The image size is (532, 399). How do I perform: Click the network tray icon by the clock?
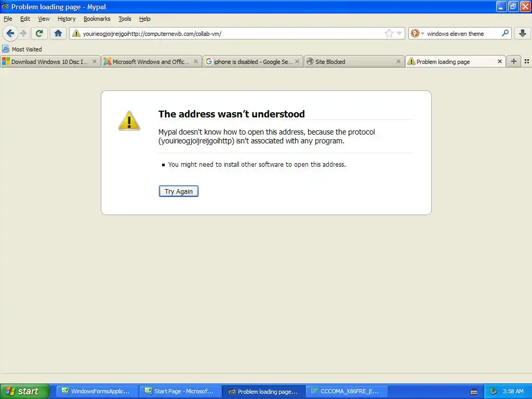click(493, 391)
